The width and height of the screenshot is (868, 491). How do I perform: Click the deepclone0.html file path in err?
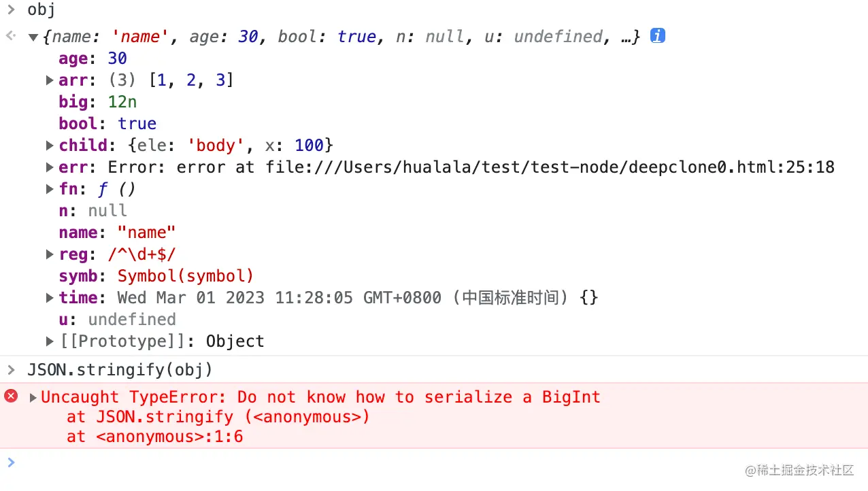click(550, 167)
